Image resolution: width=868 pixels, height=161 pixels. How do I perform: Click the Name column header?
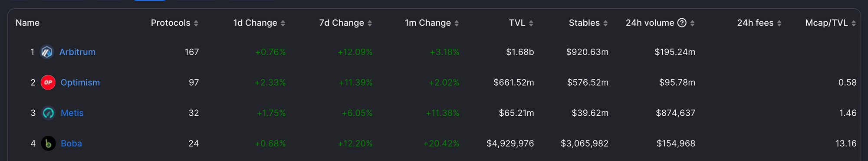coord(27,23)
